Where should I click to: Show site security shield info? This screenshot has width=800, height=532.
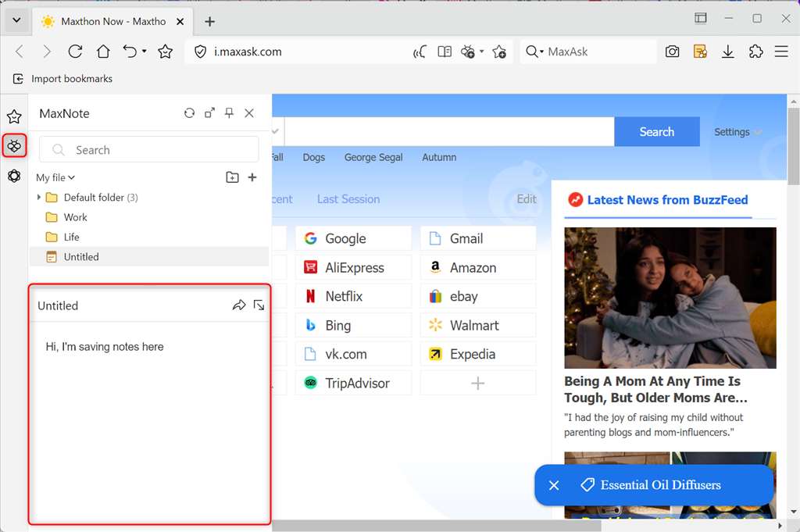[x=201, y=52]
